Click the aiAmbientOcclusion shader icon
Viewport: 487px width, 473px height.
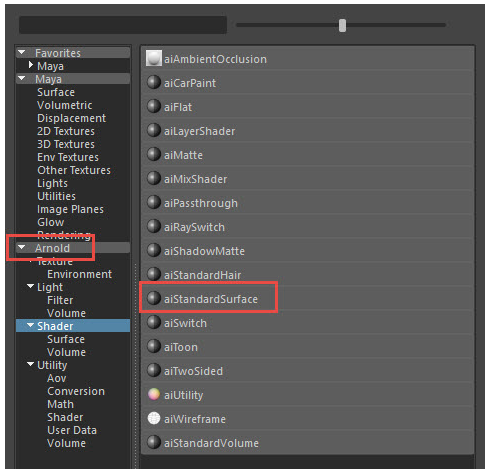pyautogui.click(x=154, y=58)
